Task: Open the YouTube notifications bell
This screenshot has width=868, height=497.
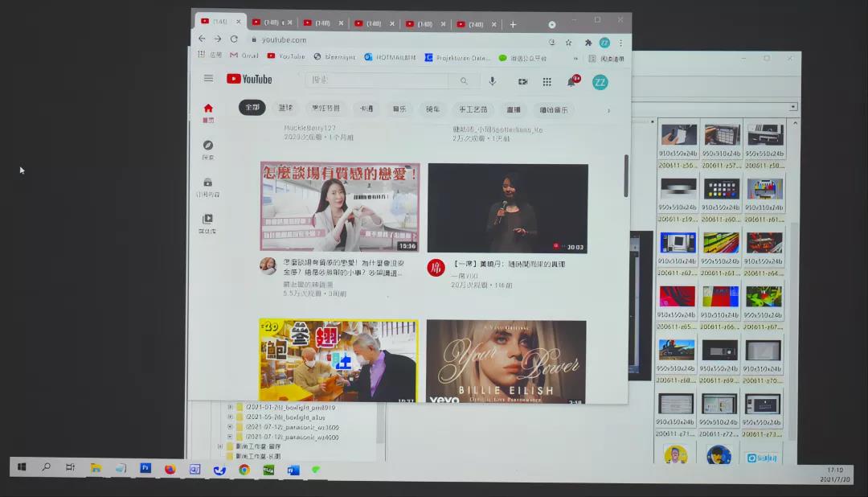Action: point(571,82)
